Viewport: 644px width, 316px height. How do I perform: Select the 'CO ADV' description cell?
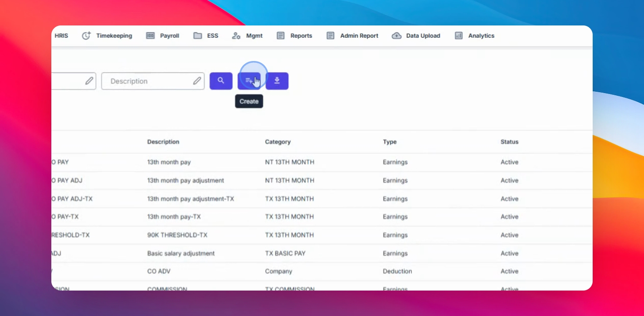click(x=159, y=271)
